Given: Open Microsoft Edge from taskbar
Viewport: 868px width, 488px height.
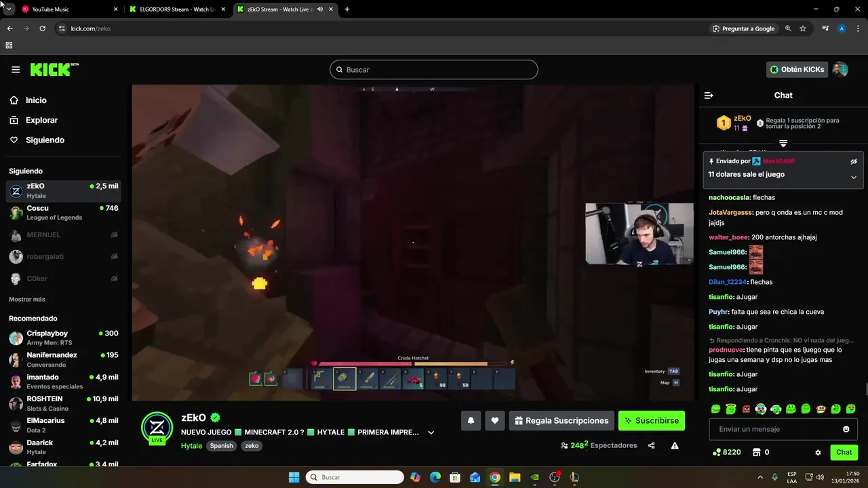Looking at the screenshot, I should (x=435, y=477).
